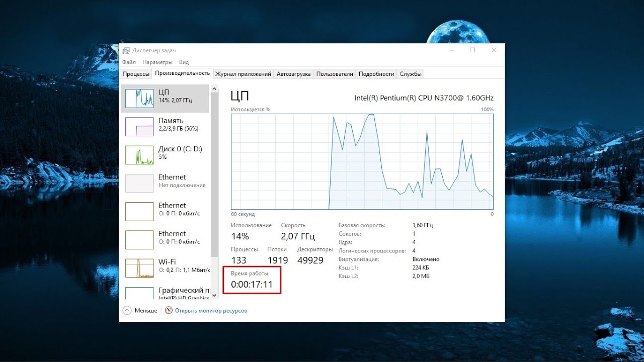
Task: Click the 60 секунд time axis label
Action: point(243,214)
